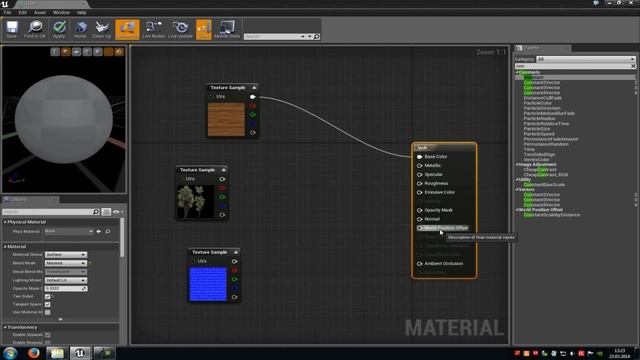Collapse the Translucency section
640x360 pixels.
[5, 327]
